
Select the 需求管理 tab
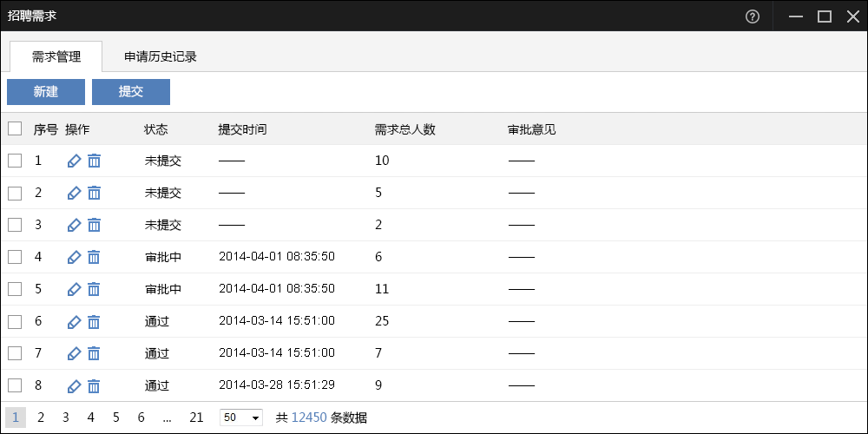[56, 57]
